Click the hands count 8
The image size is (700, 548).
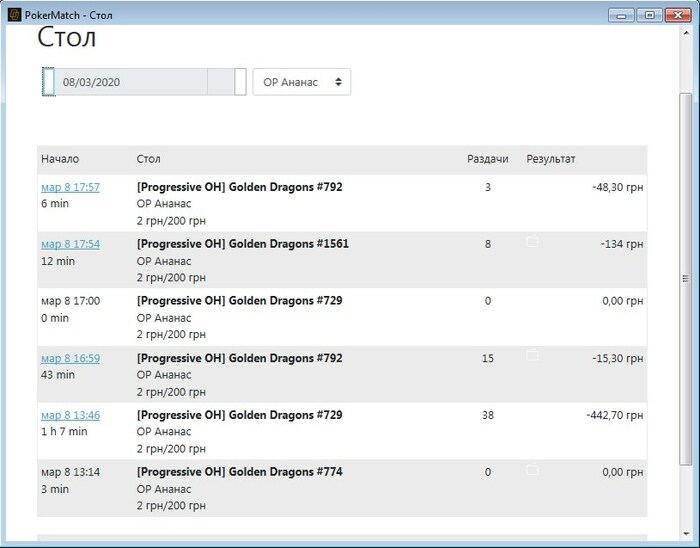[488, 244]
